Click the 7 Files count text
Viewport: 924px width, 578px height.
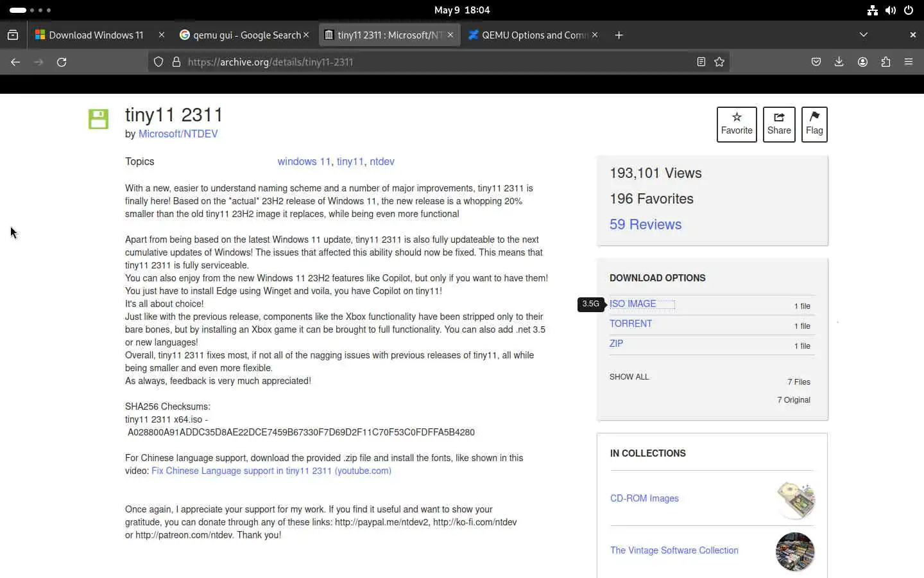(799, 381)
